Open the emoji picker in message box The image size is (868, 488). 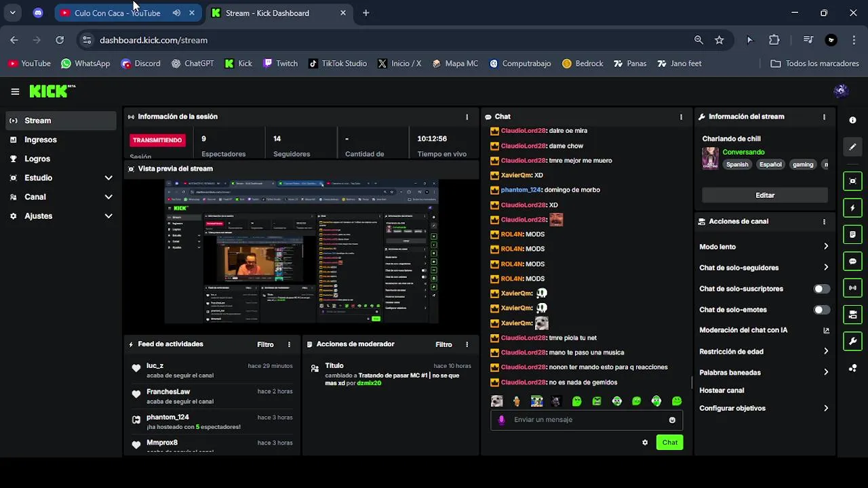tap(672, 420)
